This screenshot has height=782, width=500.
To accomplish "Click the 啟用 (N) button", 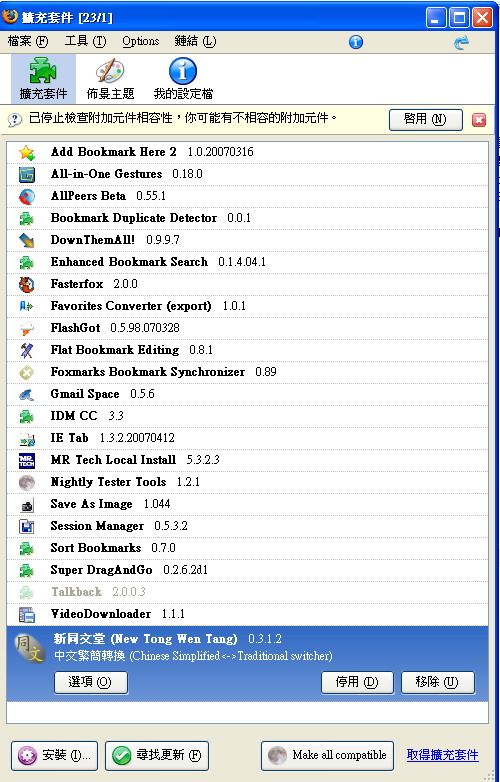I will [x=426, y=120].
